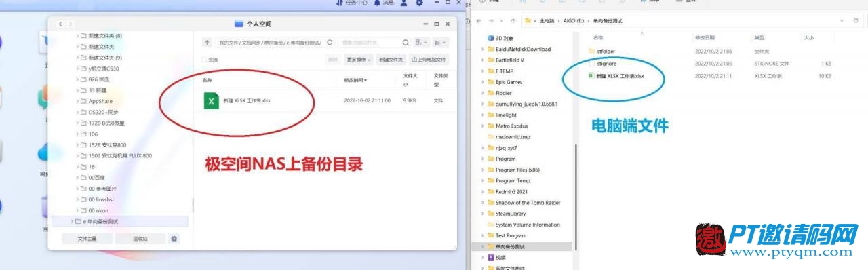Click the 文件去重 button
The width and height of the screenshot is (868, 270).
(x=87, y=239)
